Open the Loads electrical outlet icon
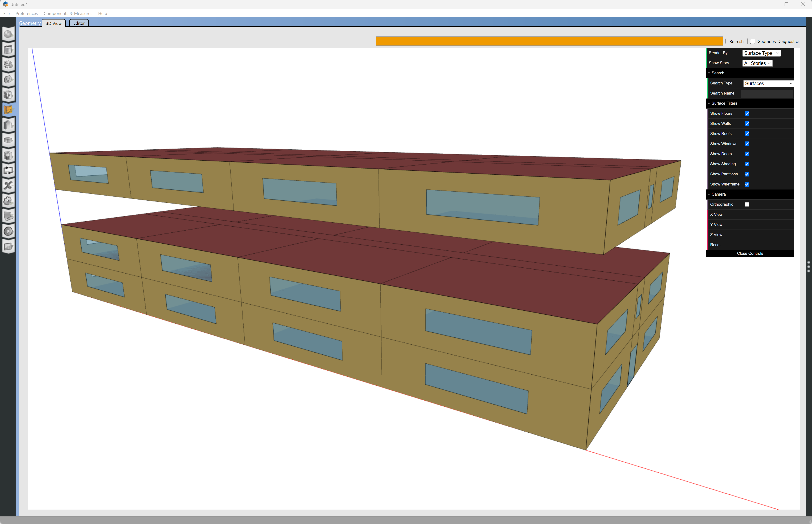The width and height of the screenshot is (812, 524). tap(8, 80)
